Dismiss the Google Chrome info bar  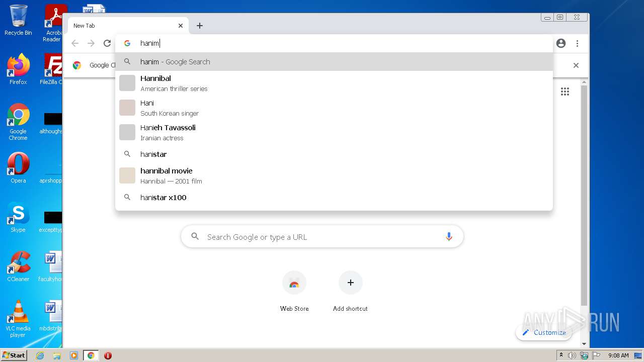tap(576, 65)
